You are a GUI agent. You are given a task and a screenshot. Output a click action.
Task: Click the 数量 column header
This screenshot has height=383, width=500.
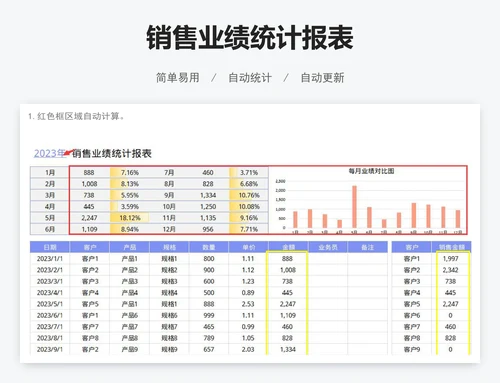[x=209, y=247]
